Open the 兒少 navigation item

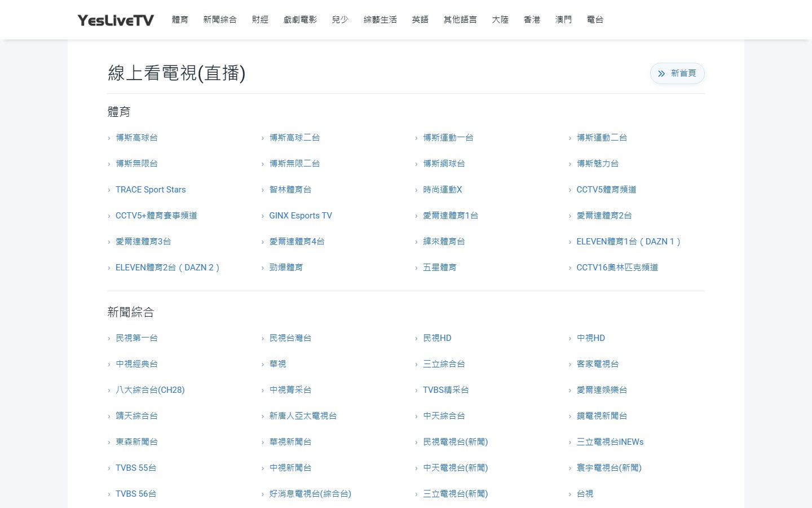pos(340,20)
